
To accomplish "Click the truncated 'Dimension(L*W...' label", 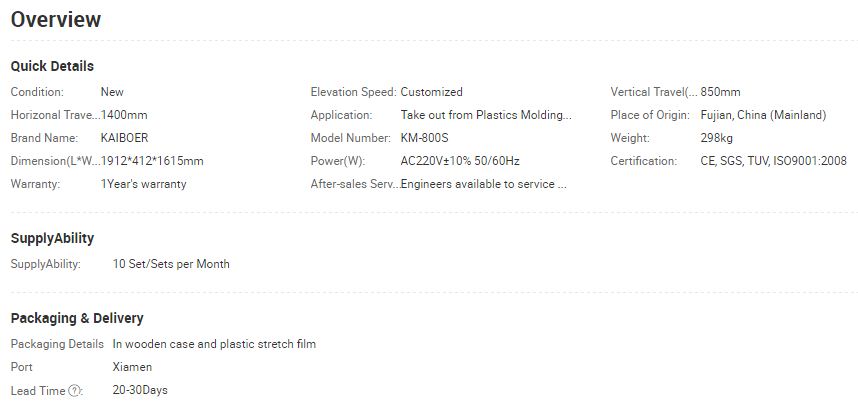I will pyautogui.click(x=56, y=161).
